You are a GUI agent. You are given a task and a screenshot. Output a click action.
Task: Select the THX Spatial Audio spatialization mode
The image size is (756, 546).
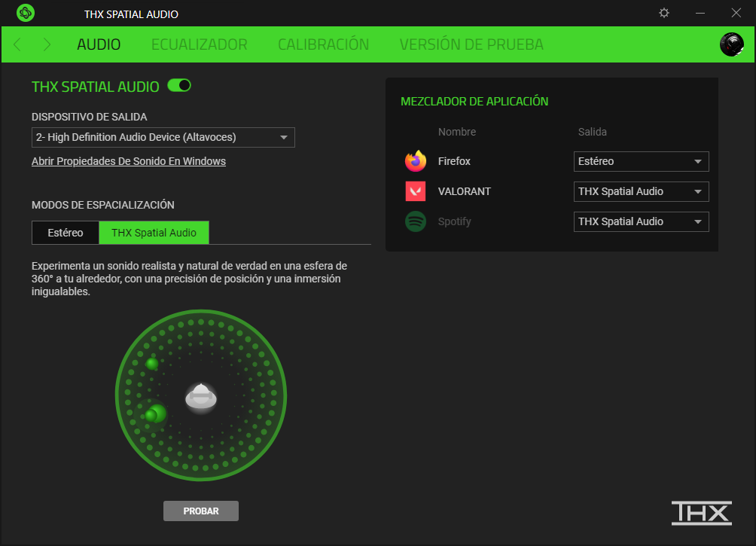pos(154,233)
